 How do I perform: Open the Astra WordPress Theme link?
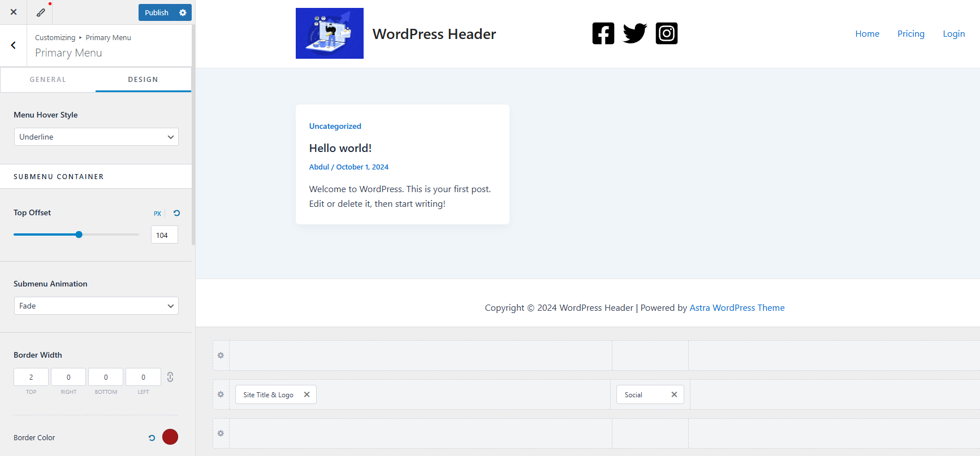coord(737,308)
